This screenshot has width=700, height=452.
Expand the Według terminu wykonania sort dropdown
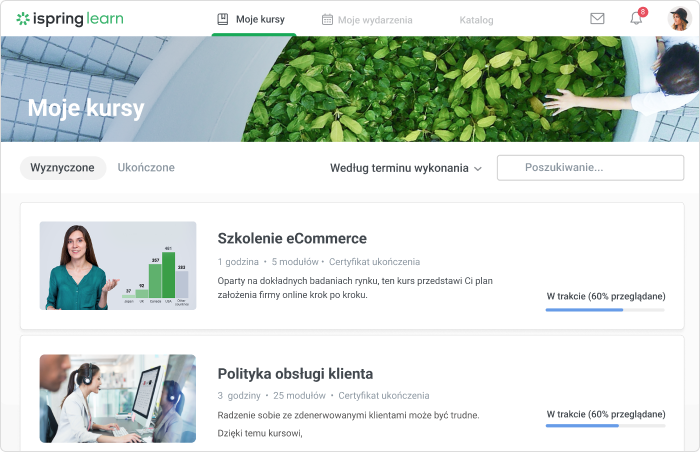pos(399,168)
